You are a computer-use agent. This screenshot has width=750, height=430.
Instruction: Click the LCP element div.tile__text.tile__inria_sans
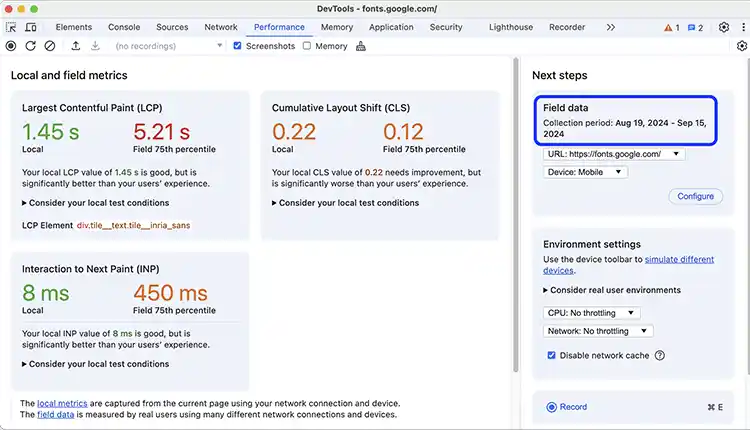[133, 225]
